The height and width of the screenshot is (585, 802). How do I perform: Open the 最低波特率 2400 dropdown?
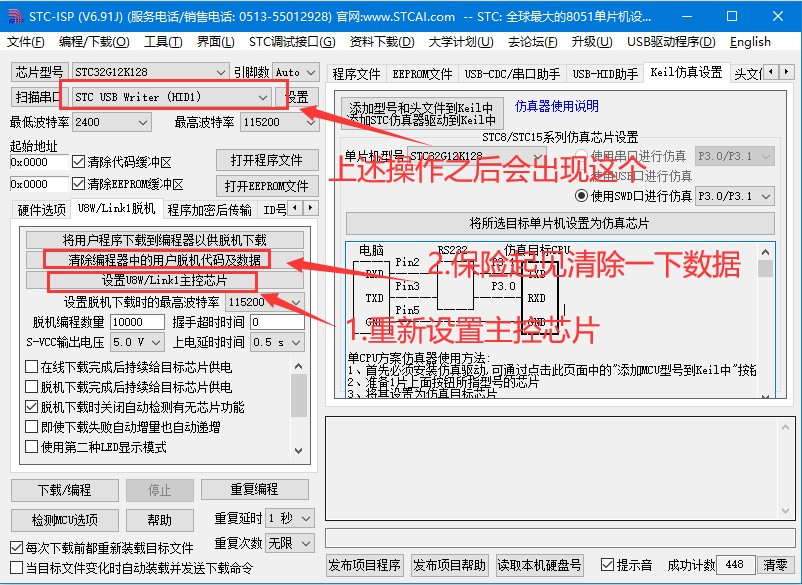111,122
